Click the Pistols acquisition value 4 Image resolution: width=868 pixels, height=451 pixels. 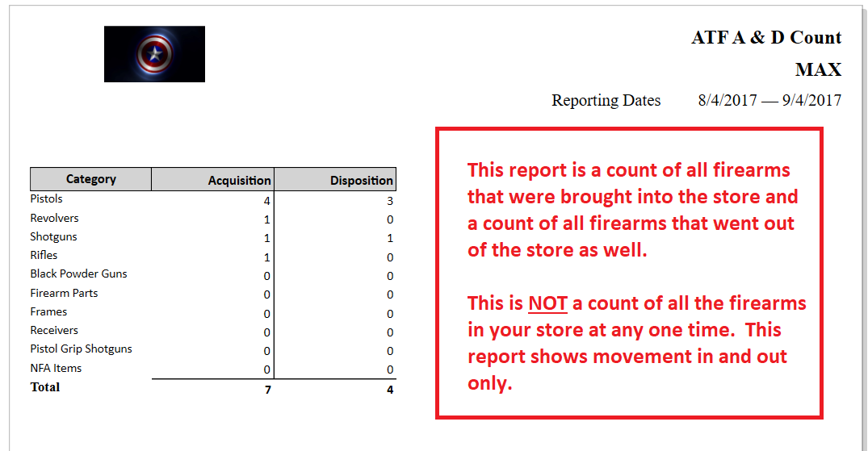point(267,201)
